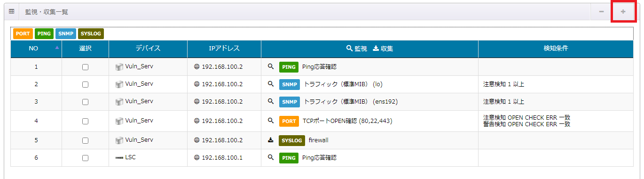Check the selection box for row 1
Viewport: 644px width, 179px height.
point(85,67)
